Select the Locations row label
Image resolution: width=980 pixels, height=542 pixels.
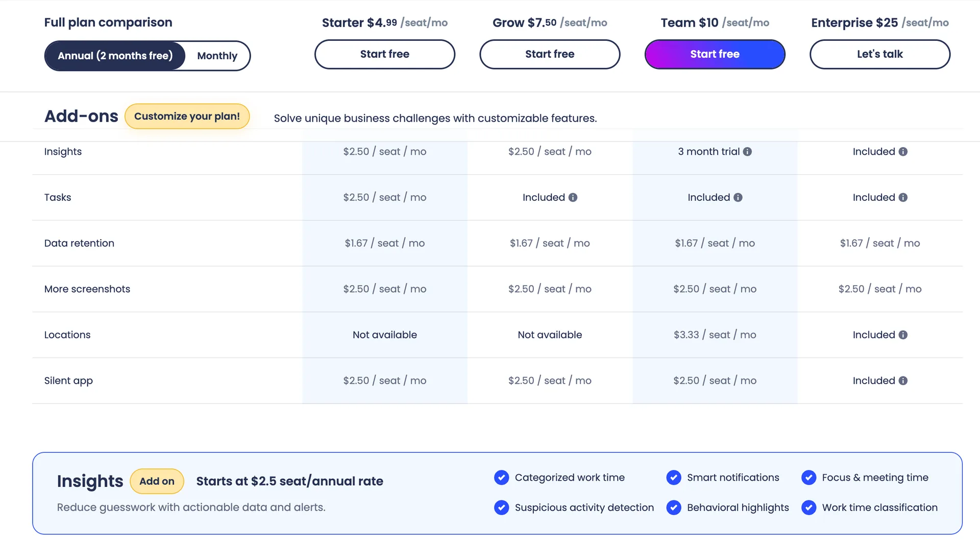67,335
